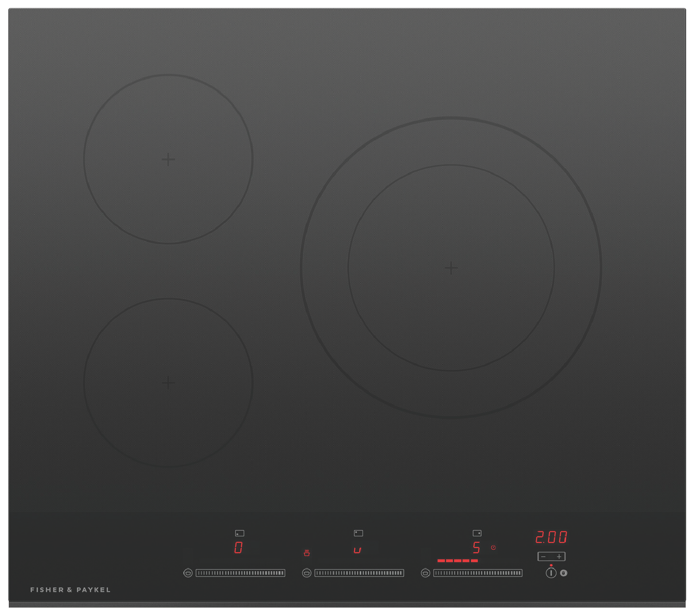Tap the gentle heat pot icon for left-rear zone

coord(306,573)
